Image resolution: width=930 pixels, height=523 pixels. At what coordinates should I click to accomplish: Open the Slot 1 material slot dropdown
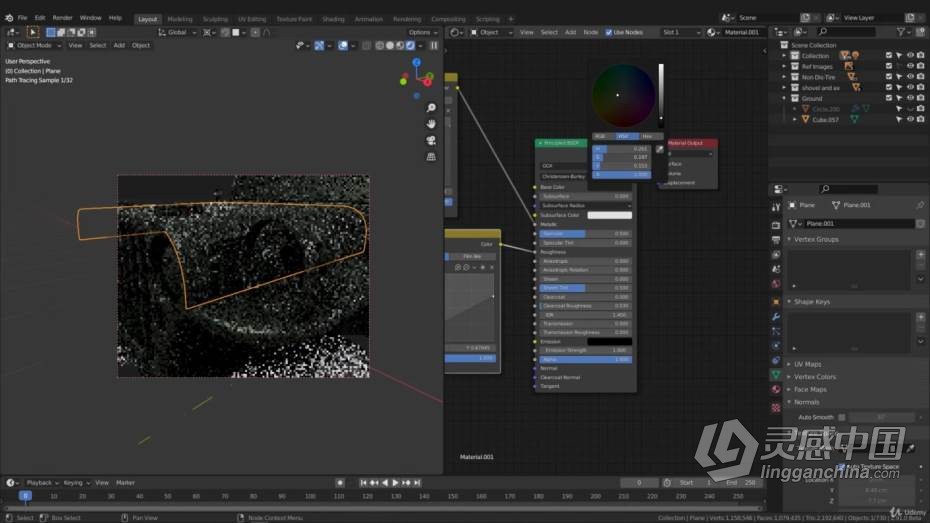(681, 32)
